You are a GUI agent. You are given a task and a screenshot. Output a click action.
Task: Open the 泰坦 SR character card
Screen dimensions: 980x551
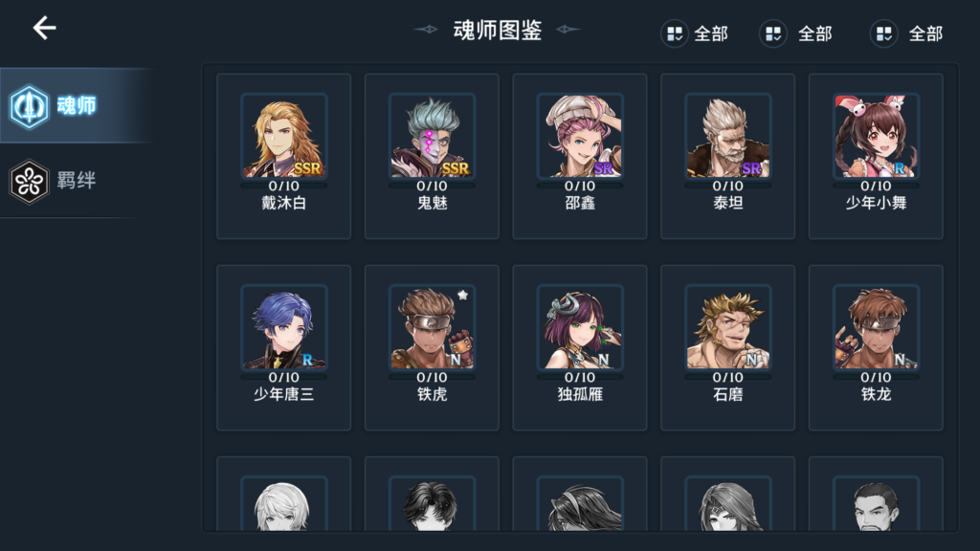click(x=728, y=156)
